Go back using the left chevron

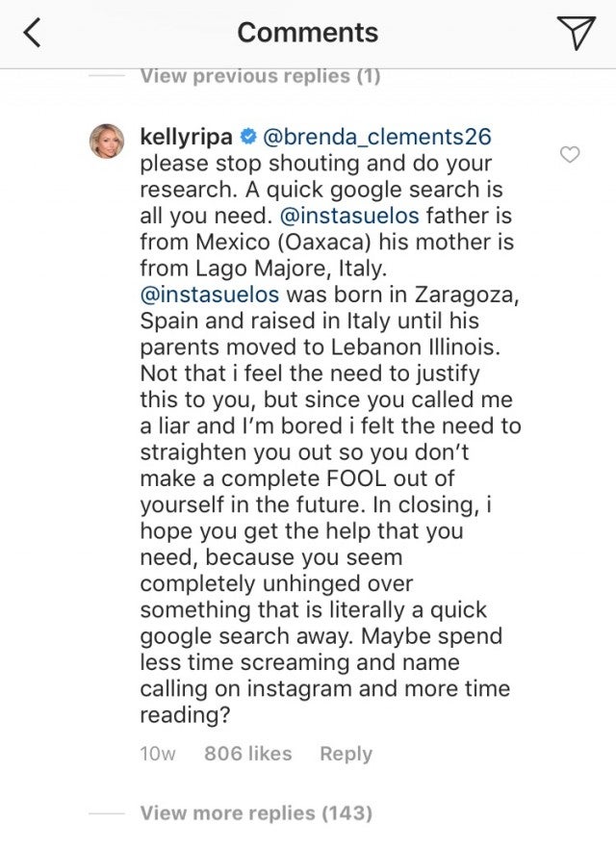click(34, 34)
